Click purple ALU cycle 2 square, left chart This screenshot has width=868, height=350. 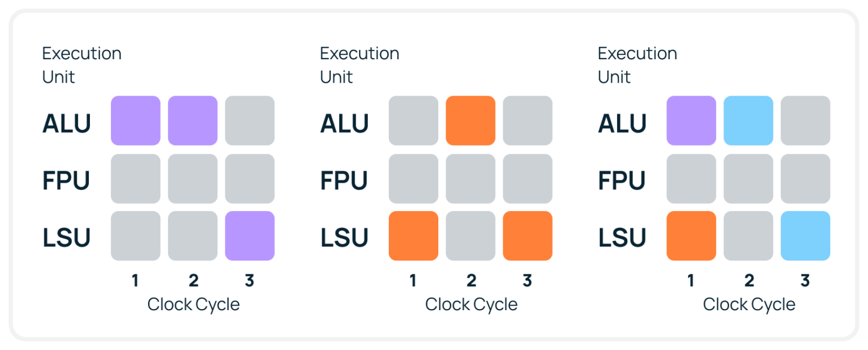coord(192,121)
